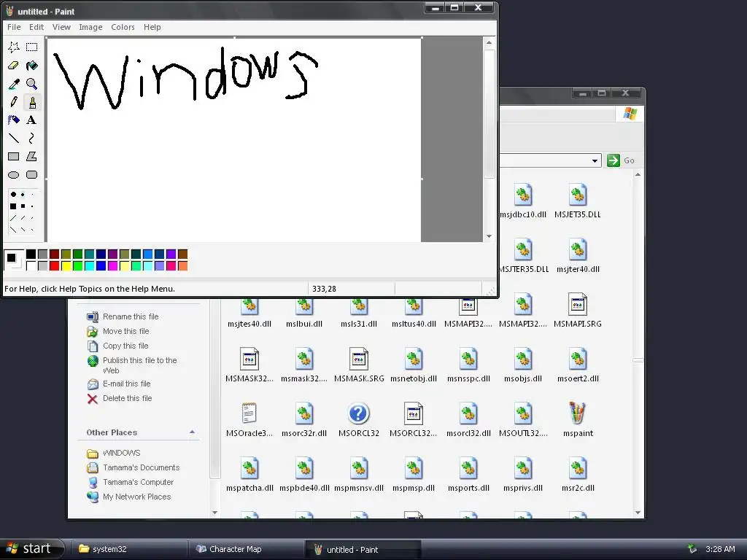Open My Network Places link
747x560 pixels.
click(136, 497)
